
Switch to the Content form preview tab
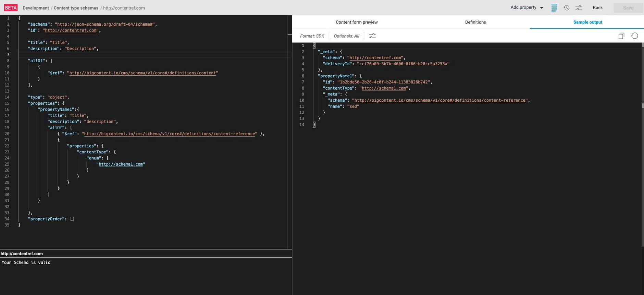click(x=357, y=22)
